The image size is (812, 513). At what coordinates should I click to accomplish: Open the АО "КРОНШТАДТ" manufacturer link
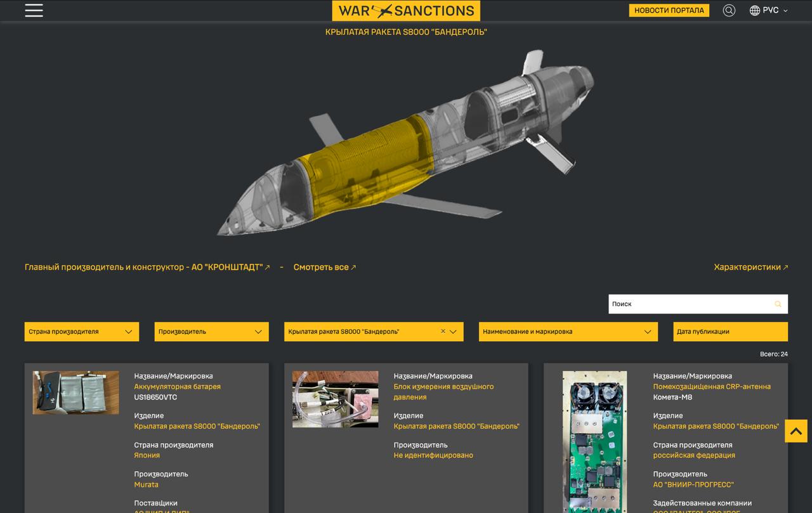click(x=147, y=267)
